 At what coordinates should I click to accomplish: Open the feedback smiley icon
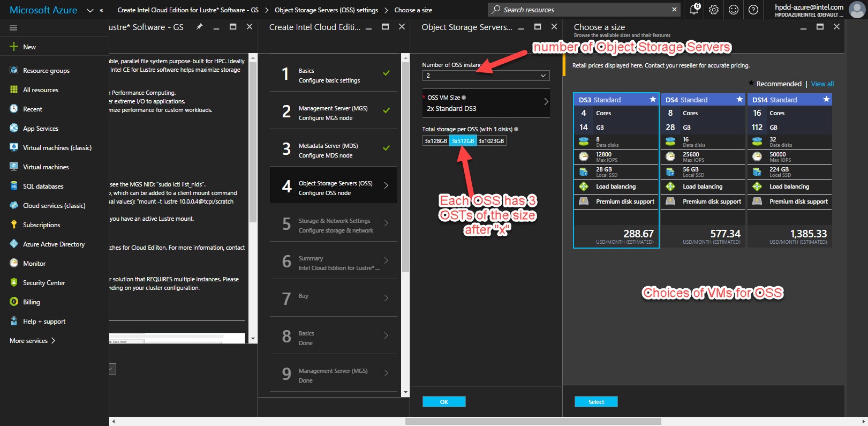(734, 10)
